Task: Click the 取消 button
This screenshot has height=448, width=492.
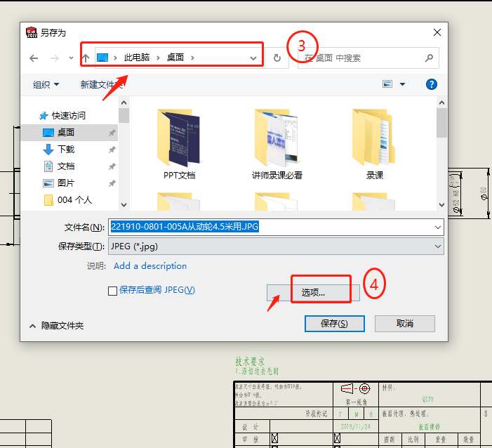Action: coord(405,324)
